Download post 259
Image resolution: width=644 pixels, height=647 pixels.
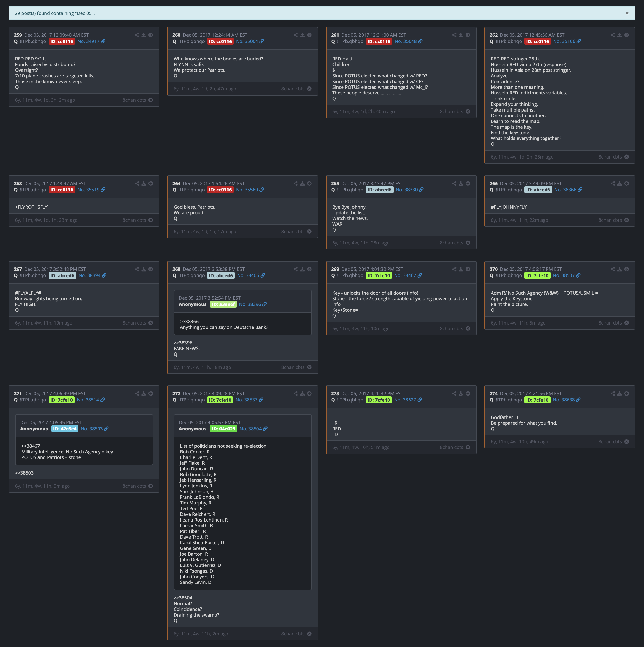click(144, 35)
